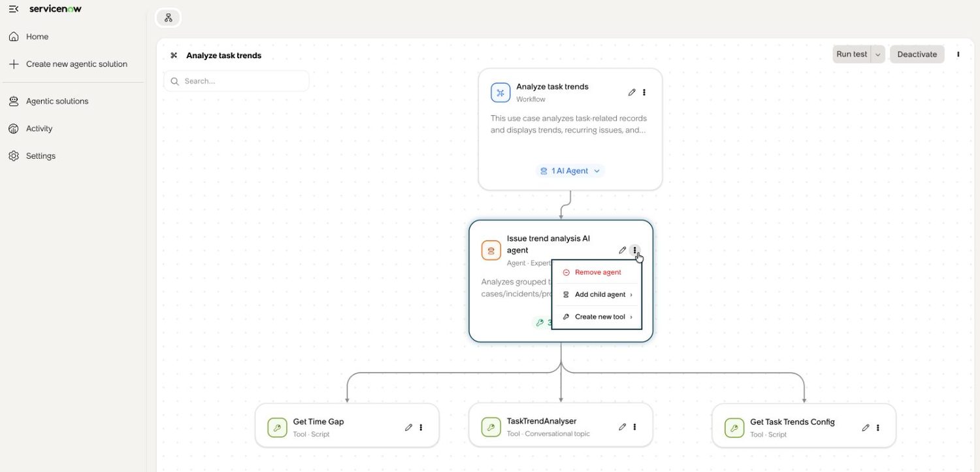980x472 pixels.
Task: Edit the TaskTrendAnalyser tool
Action: click(x=622, y=427)
